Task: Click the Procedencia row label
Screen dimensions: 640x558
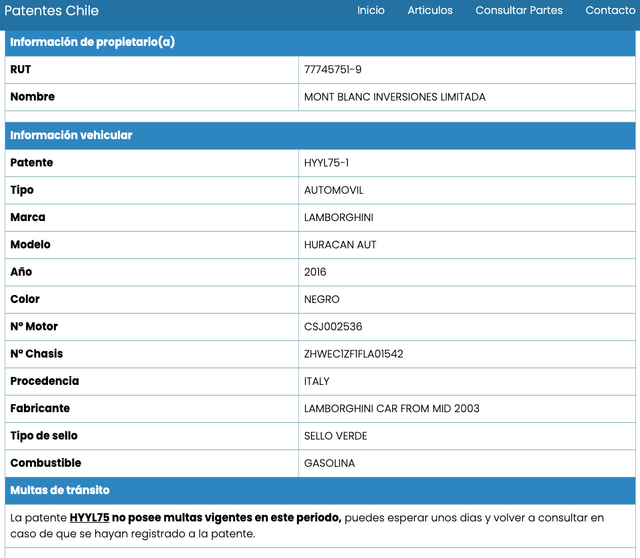Action: 44,381
